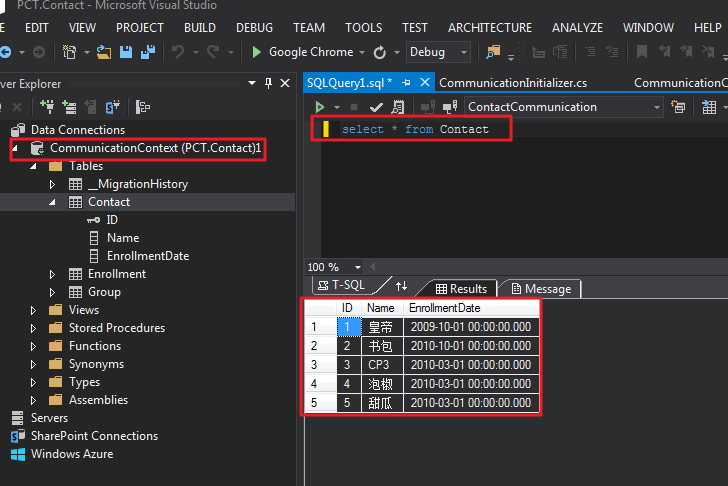The image size is (728, 486).
Task: Execute the SQL query with the green arrow
Action: [x=320, y=107]
